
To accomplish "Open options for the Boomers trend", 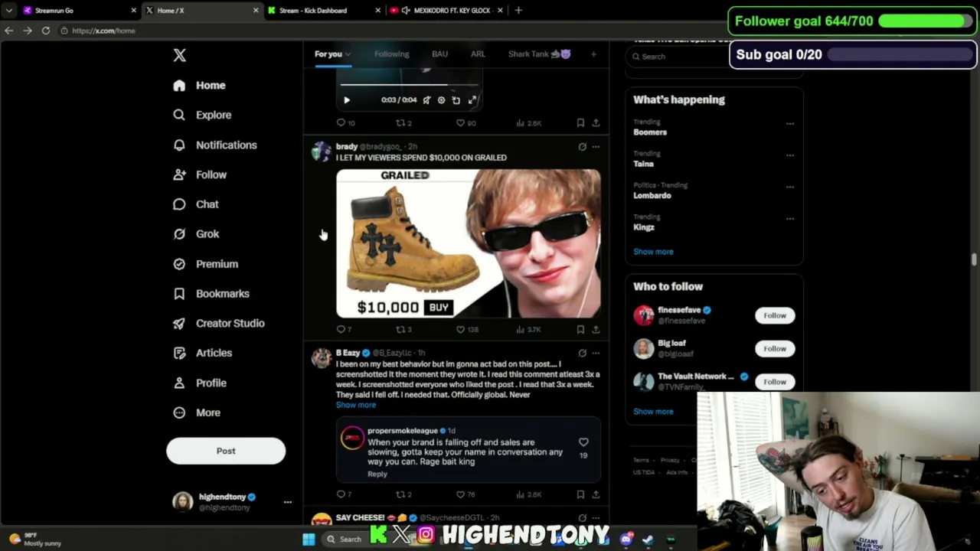I will pos(789,124).
